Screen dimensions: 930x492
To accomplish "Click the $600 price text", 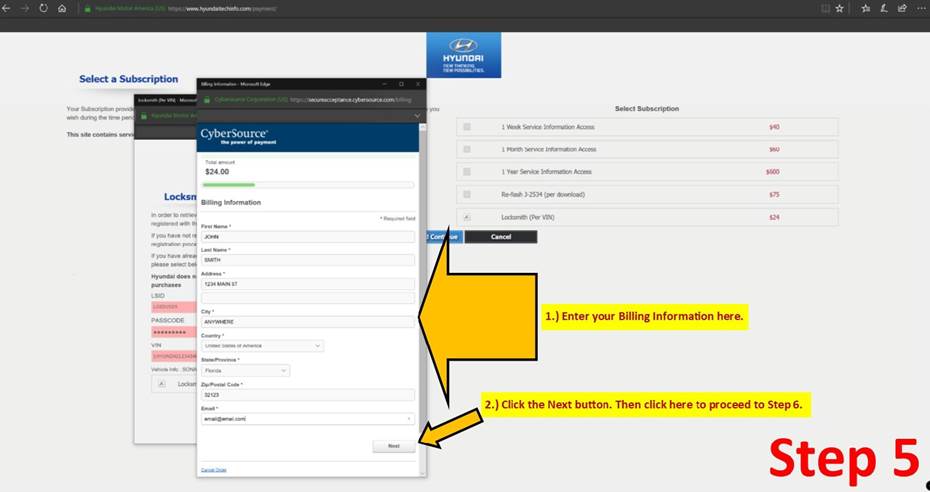I will click(772, 172).
